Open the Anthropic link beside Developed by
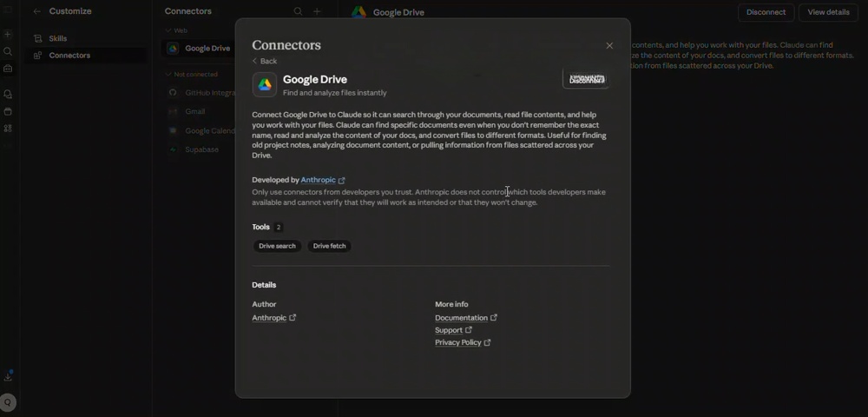Viewport: 868px width, 417px height. [x=318, y=180]
